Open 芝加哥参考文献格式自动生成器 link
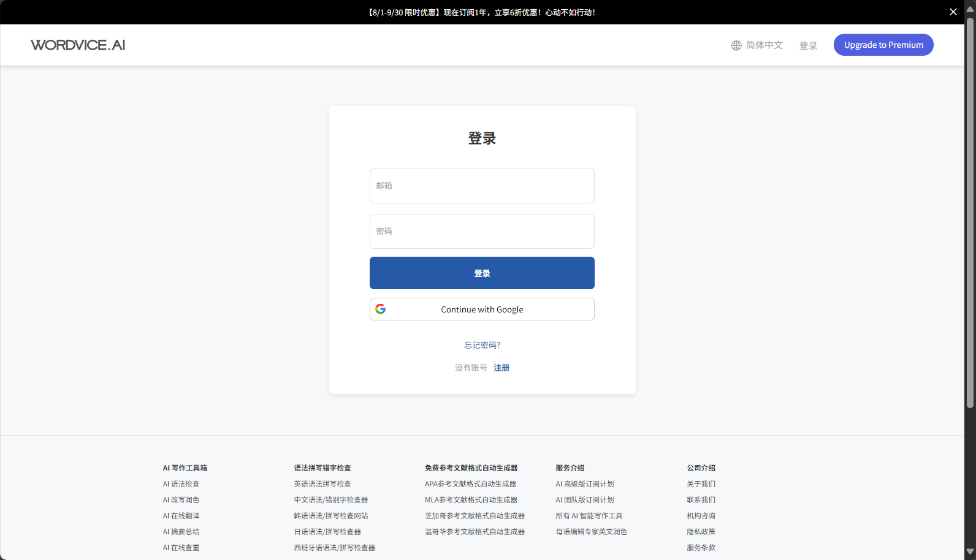This screenshot has width=976, height=560. pos(475,516)
